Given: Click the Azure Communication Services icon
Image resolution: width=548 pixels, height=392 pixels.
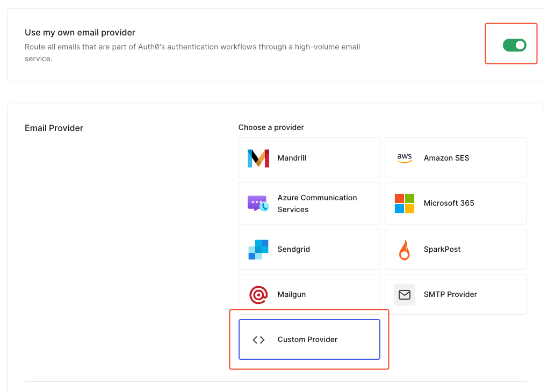Looking at the screenshot, I should [258, 204].
